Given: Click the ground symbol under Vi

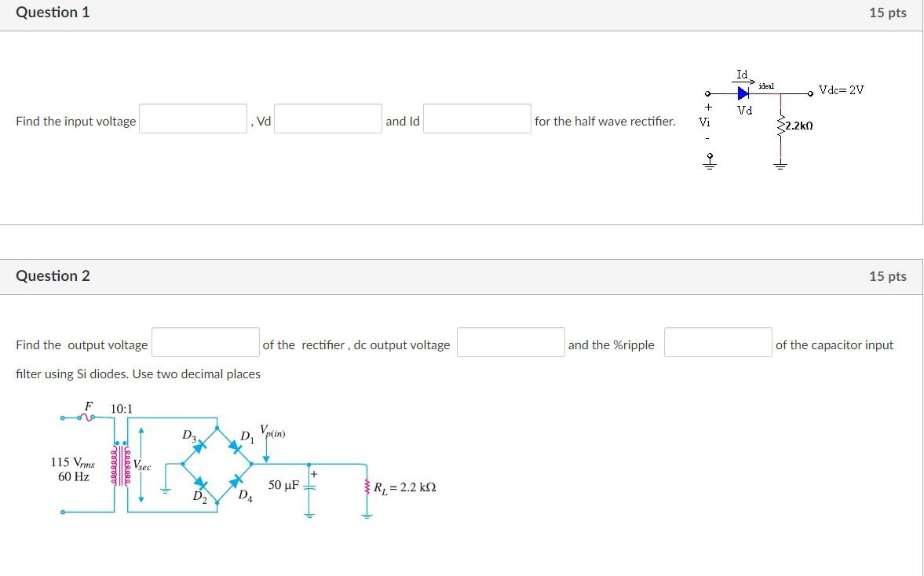Looking at the screenshot, I should click(x=709, y=162).
